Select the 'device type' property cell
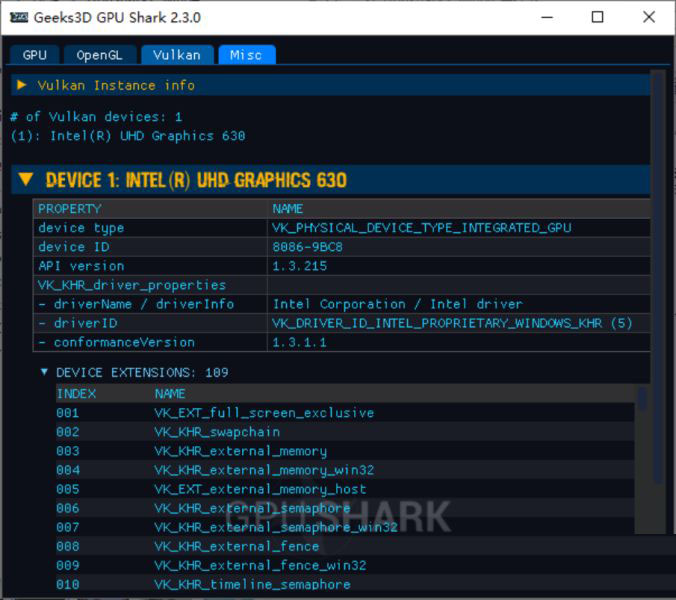Screen dimensions: 676x600 [150, 228]
